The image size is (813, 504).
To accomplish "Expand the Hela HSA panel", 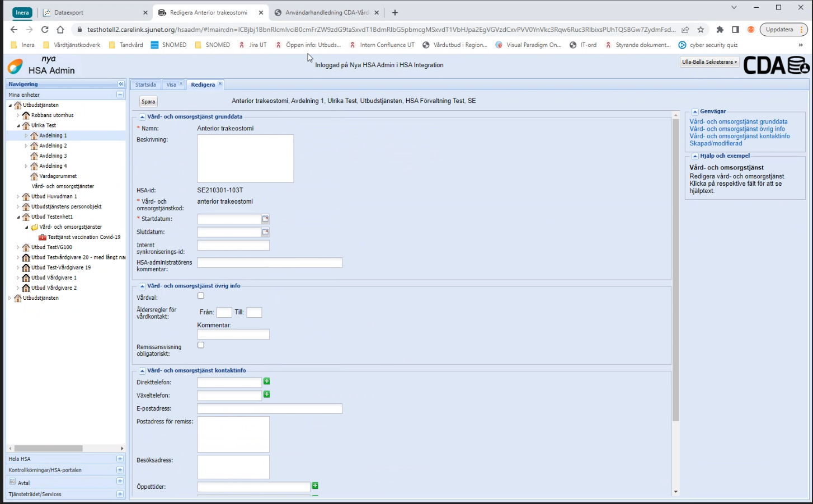I will 120,459.
